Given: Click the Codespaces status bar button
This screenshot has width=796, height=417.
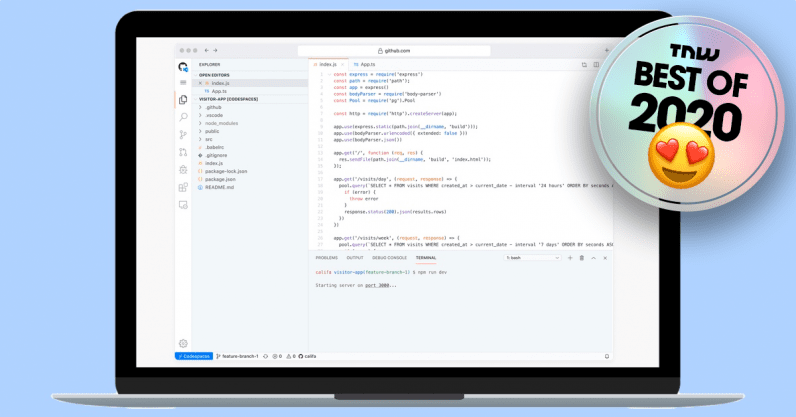Looking at the screenshot, I should coord(194,356).
